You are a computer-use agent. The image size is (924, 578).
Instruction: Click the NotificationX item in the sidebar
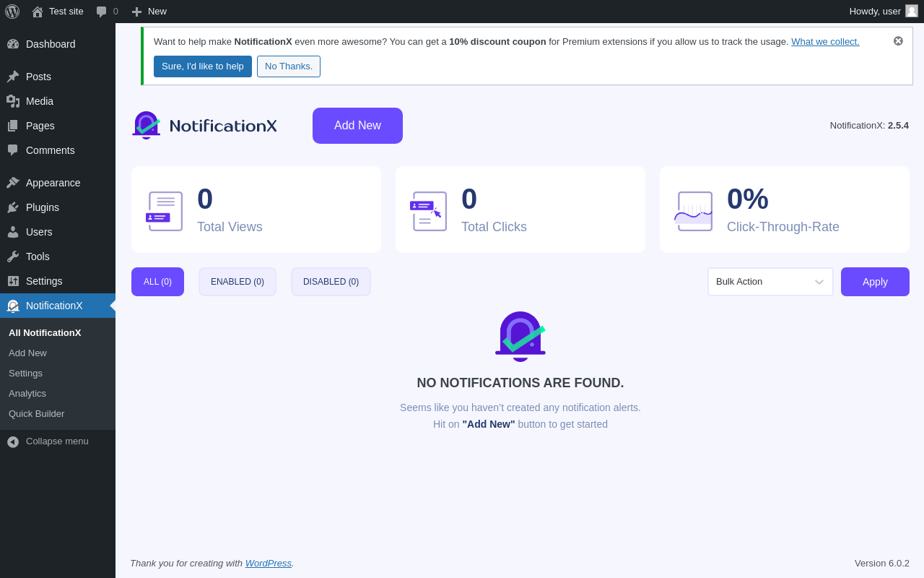coord(58,306)
